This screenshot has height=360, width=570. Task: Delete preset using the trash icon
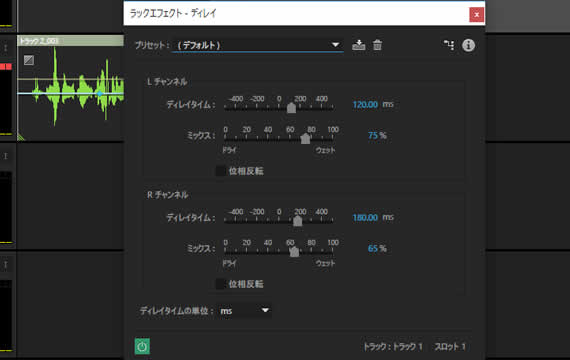[377, 45]
